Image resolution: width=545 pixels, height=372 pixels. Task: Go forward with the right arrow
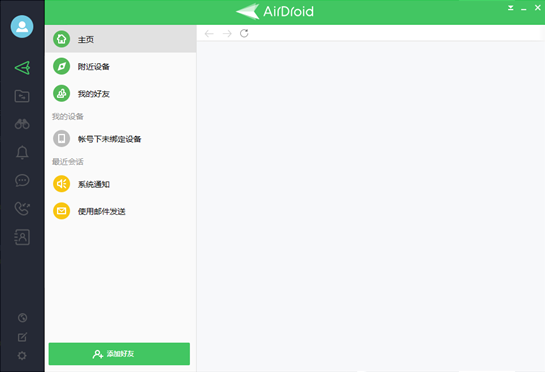[227, 33]
